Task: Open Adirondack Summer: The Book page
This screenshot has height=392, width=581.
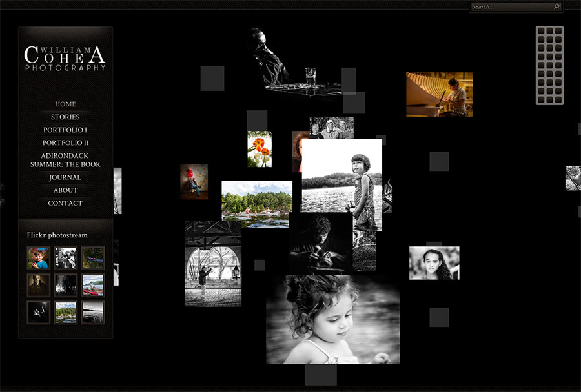Action: 65,160
